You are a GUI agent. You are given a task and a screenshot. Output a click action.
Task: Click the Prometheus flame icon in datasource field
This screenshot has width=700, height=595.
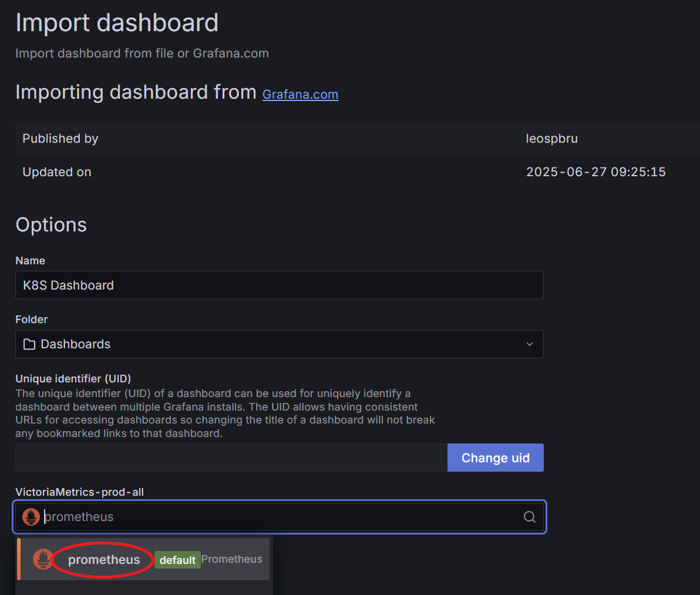click(31, 517)
